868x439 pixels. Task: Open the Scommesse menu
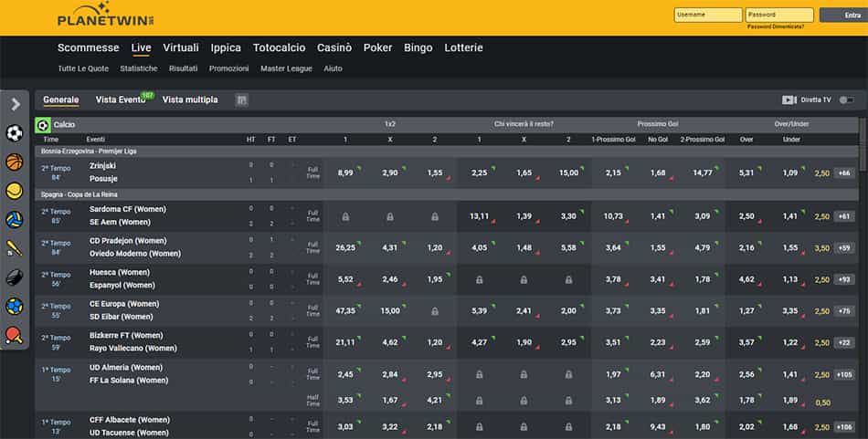click(x=88, y=48)
